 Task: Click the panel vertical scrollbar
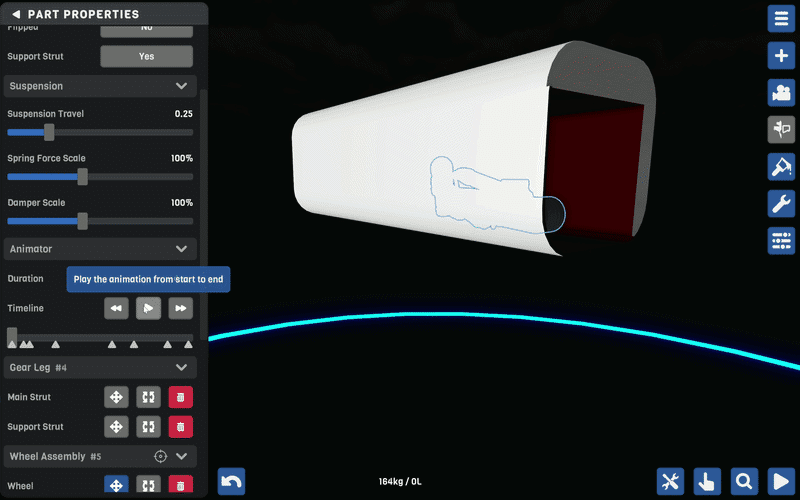[x=204, y=214]
